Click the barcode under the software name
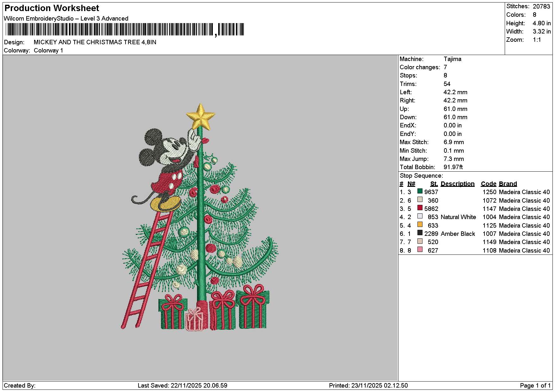The height and width of the screenshot is (392, 555). 125,30
